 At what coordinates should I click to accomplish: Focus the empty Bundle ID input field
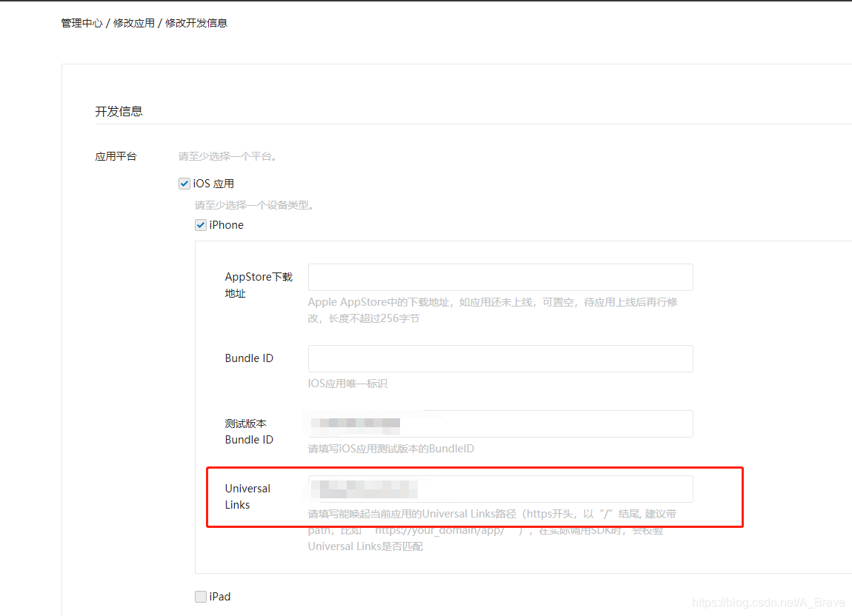click(x=500, y=358)
